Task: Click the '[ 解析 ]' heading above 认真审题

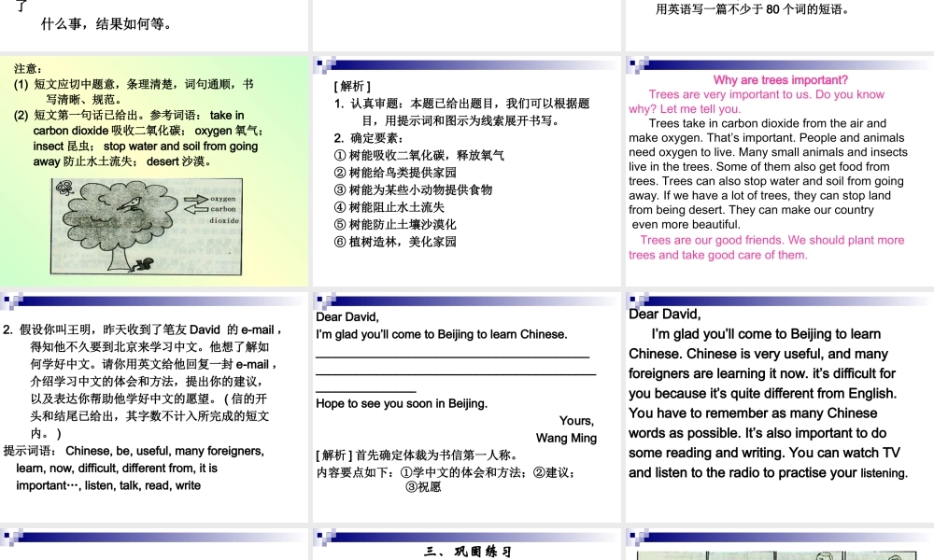Action: [x=352, y=86]
